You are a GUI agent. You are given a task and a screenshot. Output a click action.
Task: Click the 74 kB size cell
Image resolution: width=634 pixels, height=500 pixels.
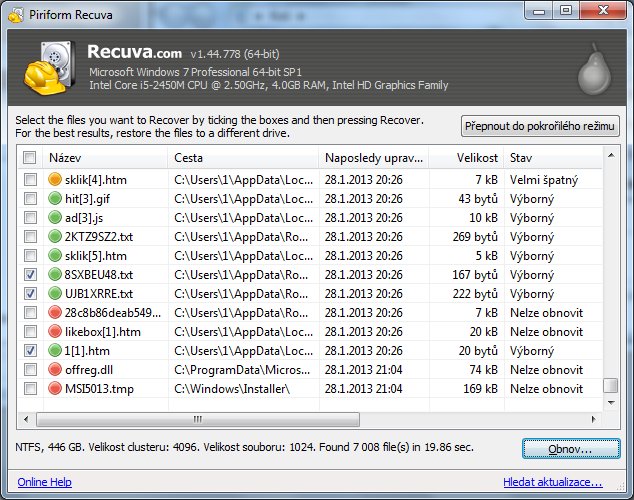click(484, 369)
